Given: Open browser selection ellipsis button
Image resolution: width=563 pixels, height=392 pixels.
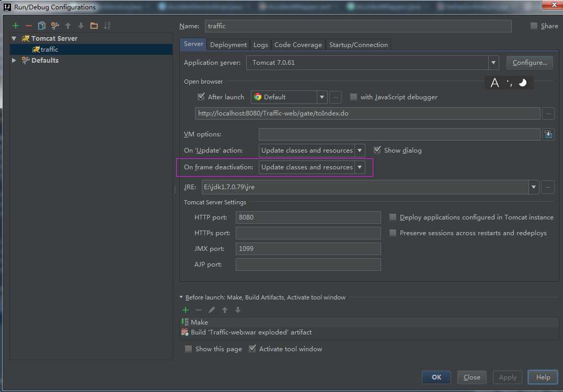Looking at the screenshot, I should point(336,97).
